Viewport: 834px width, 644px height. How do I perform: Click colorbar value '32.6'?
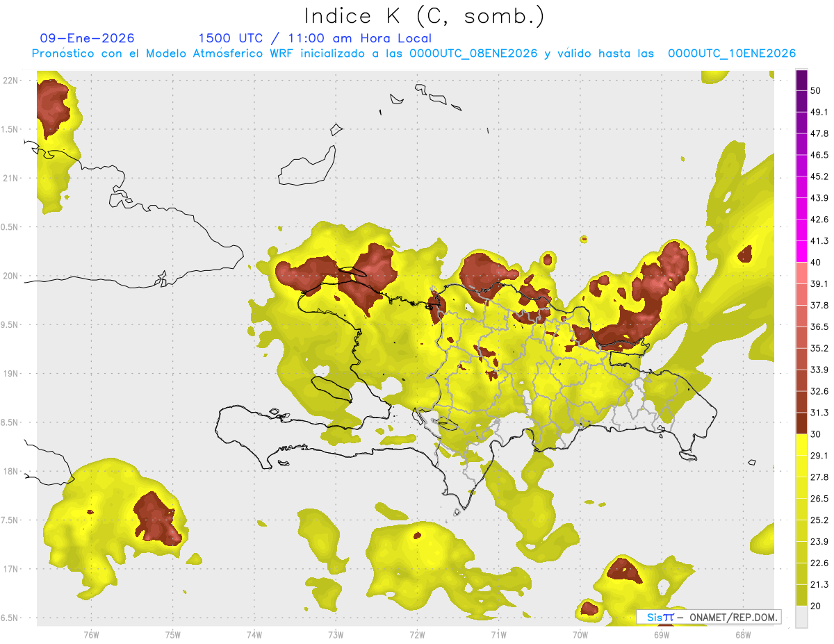click(x=819, y=391)
